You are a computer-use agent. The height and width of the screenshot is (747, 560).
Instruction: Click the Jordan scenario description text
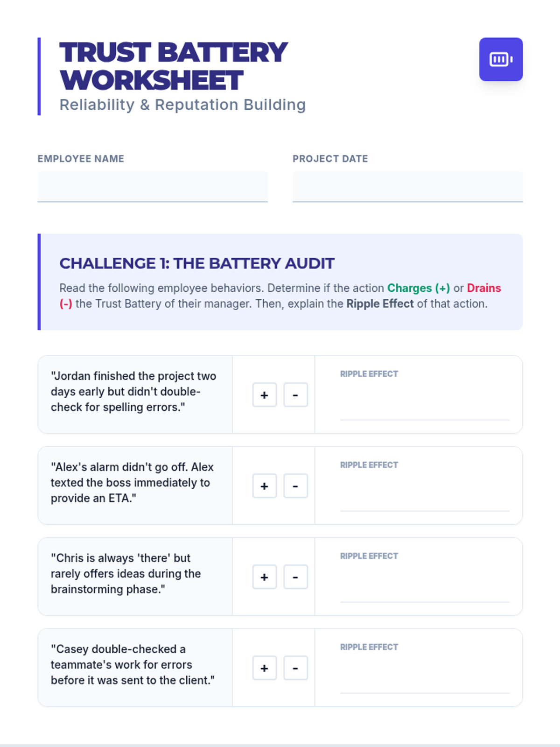click(133, 391)
